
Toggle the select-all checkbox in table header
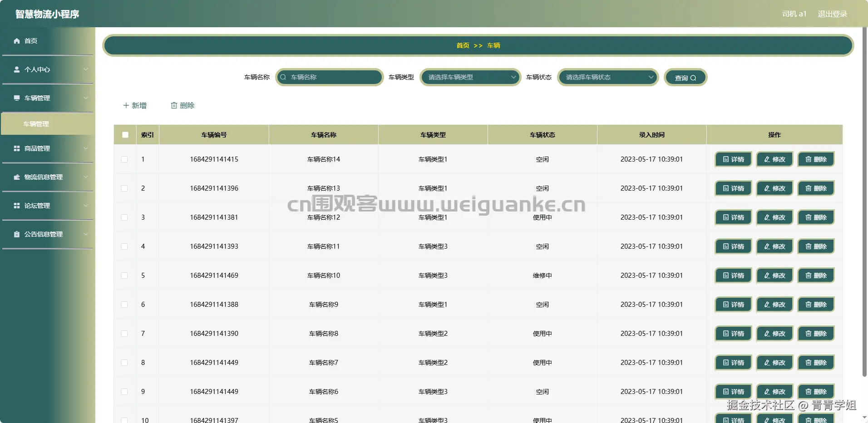125,134
